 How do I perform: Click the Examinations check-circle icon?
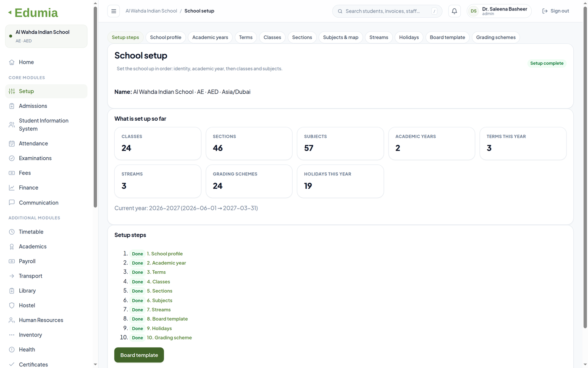click(12, 158)
